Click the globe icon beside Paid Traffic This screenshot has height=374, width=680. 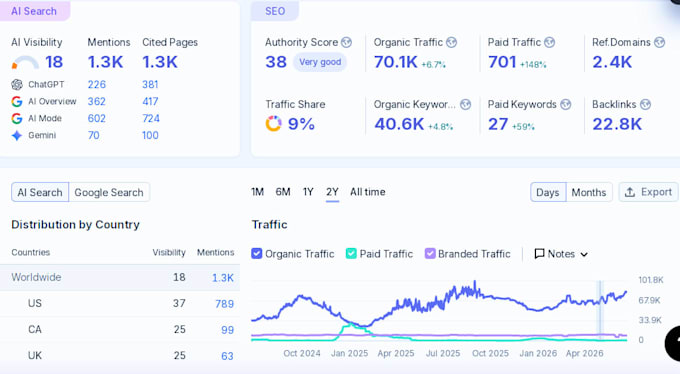coord(549,42)
